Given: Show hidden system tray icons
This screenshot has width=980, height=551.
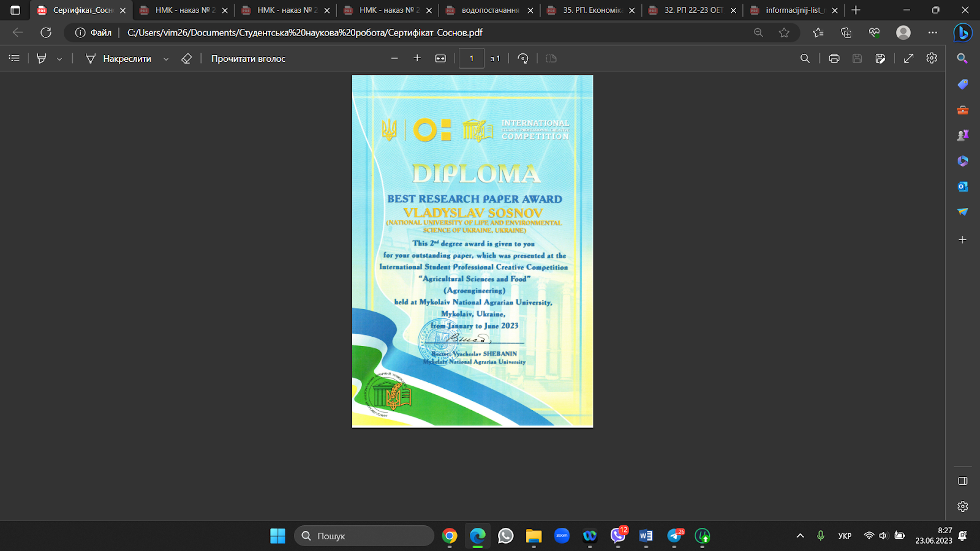Looking at the screenshot, I should click(800, 536).
